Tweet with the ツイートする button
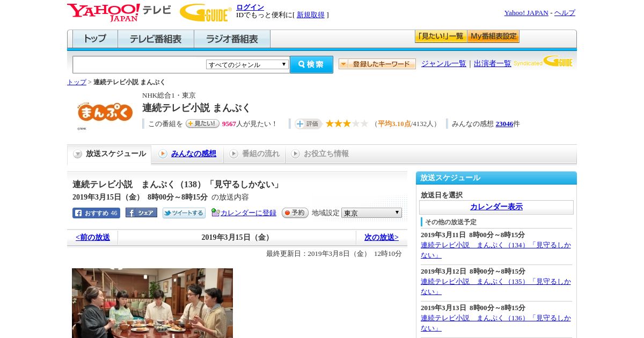 point(184,213)
